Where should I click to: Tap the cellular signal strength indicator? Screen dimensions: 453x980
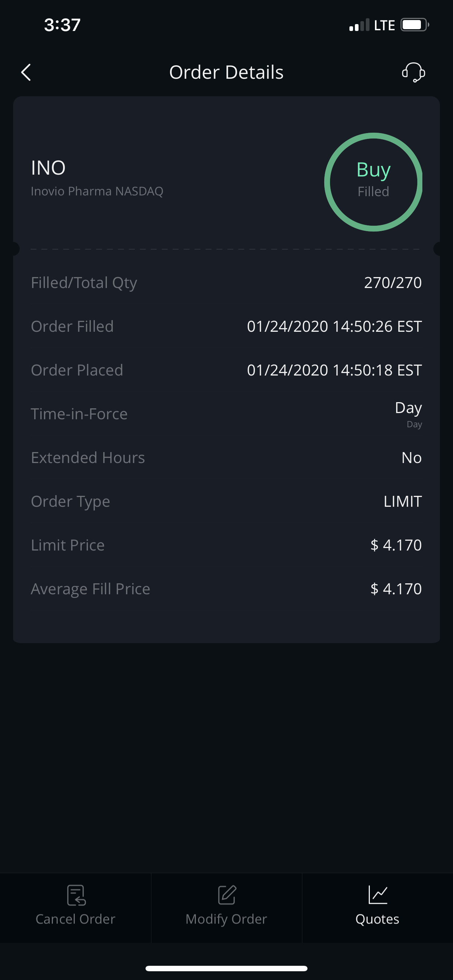click(x=359, y=25)
